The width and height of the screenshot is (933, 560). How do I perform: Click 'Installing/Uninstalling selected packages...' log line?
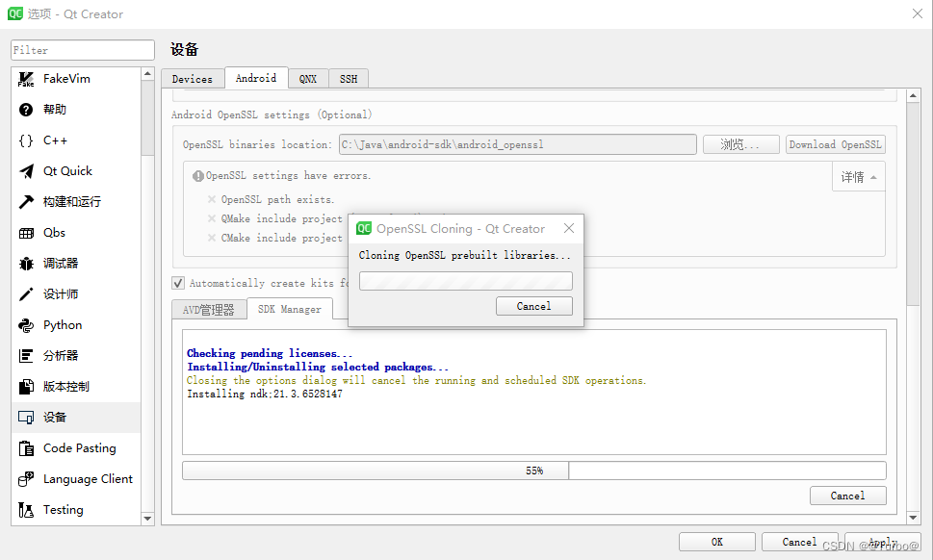318,367
